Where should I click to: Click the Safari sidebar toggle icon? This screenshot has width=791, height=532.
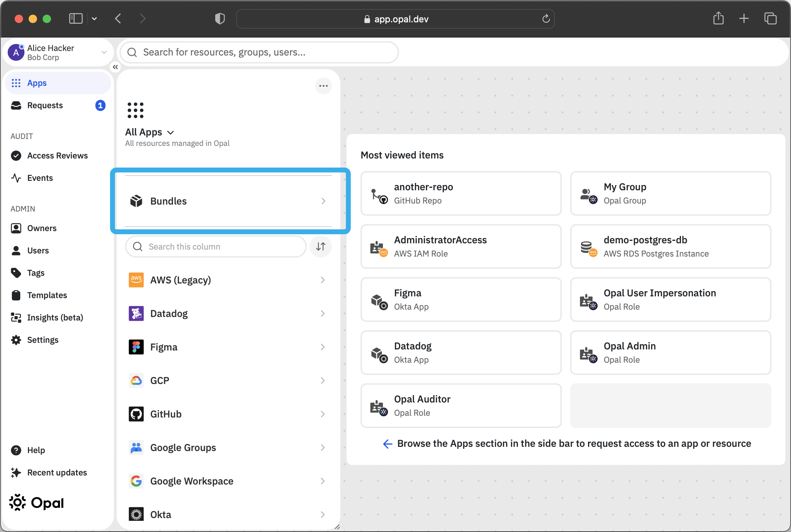coord(75,19)
